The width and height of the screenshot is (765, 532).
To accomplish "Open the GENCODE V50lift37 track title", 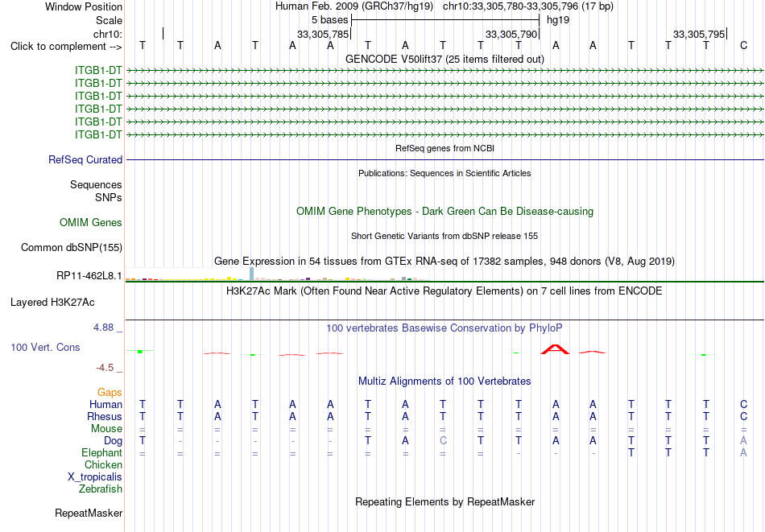I will coord(445,59).
